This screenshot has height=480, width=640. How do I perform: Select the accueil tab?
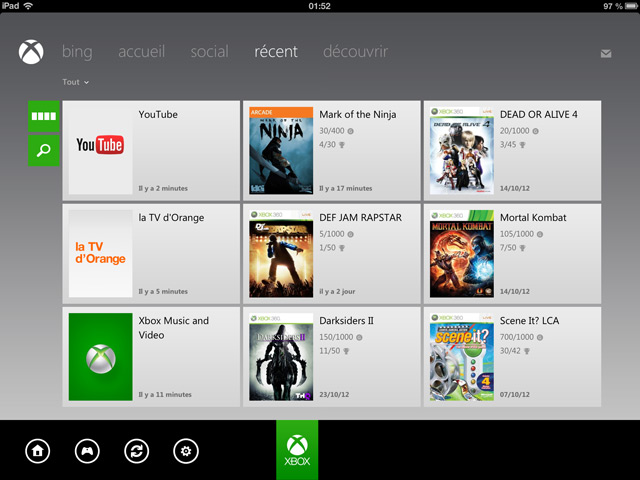[141, 52]
